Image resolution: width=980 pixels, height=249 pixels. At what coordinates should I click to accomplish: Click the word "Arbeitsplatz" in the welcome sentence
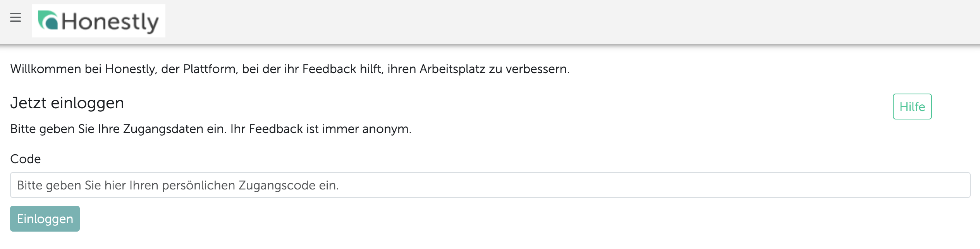pyautogui.click(x=452, y=69)
